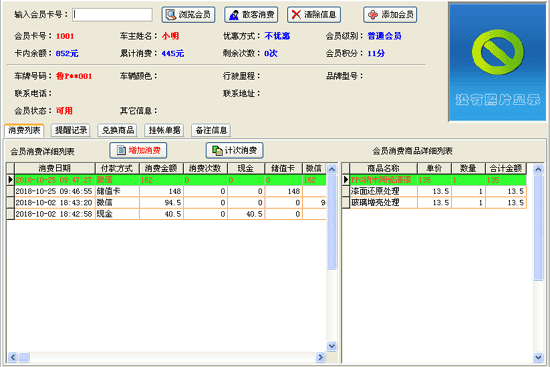
Task: Click the member card number input field
Action: click(112, 14)
